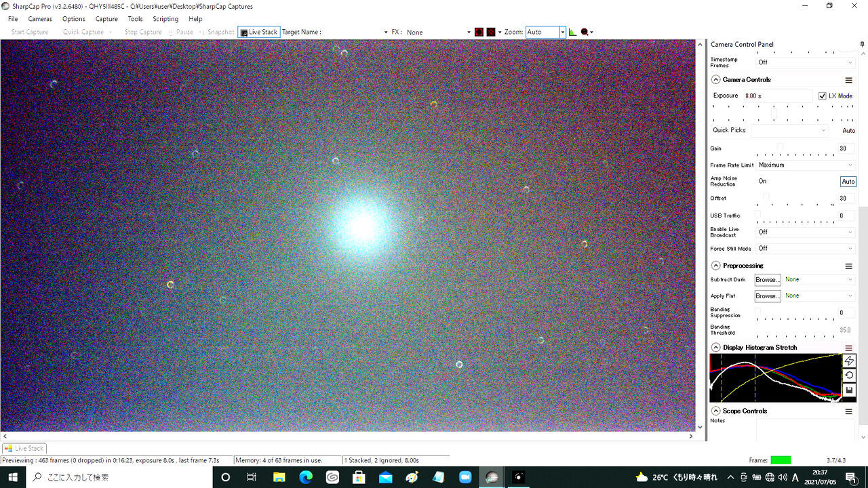Image resolution: width=868 pixels, height=488 pixels.
Task: Open the Frame Rate Limit dropdown
Action: (806, 165)
